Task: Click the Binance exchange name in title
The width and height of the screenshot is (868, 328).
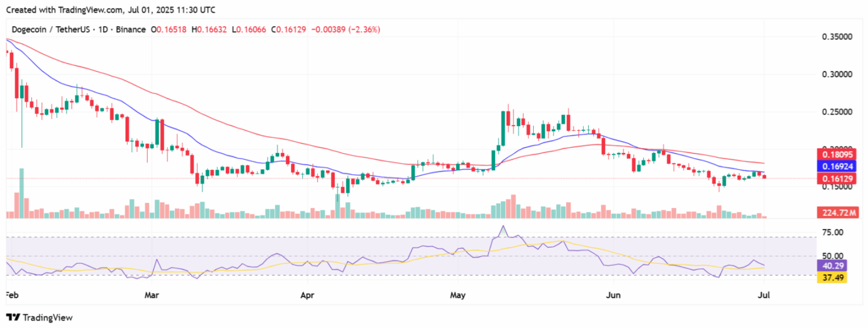Action: (x=131, y=29)
